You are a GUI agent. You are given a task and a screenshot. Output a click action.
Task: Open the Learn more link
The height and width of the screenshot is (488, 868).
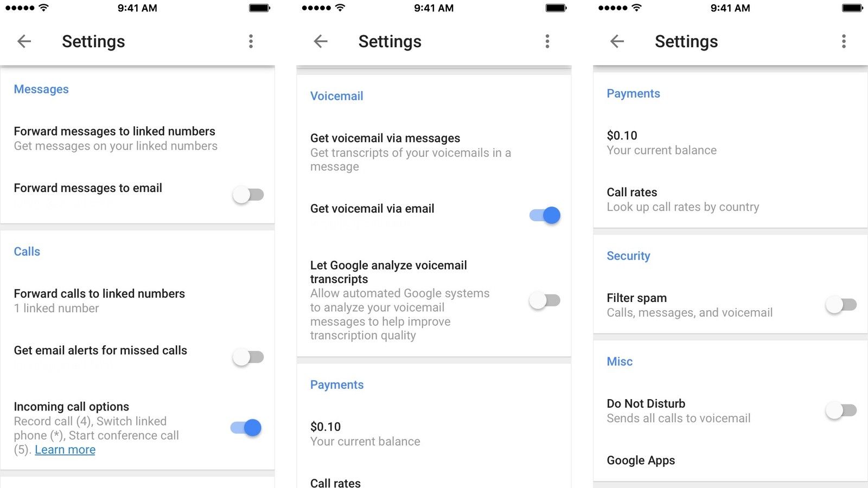(65, 450)
